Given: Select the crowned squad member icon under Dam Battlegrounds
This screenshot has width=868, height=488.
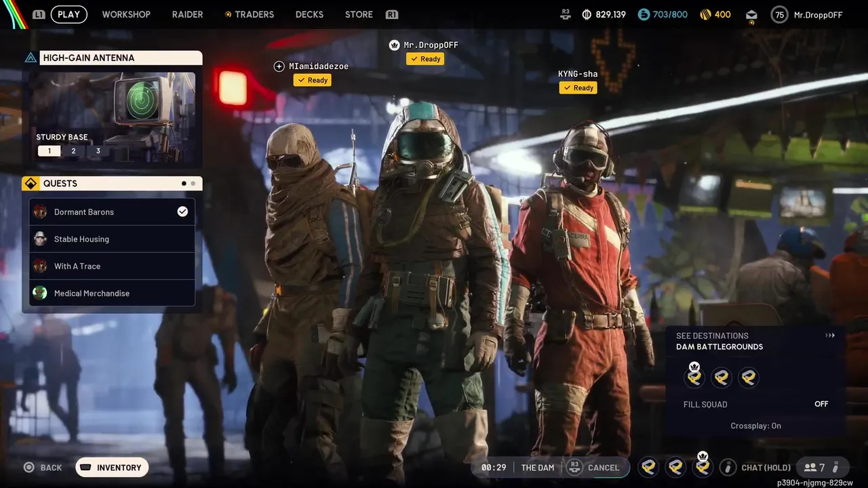Looking at the screenshot, I should [x=694, y=377].
